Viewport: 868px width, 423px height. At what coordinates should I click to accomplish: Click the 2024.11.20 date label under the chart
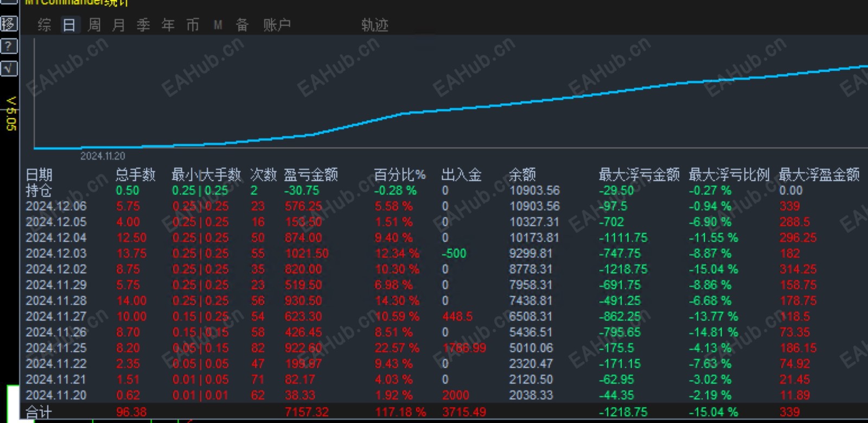click(103, 156)
